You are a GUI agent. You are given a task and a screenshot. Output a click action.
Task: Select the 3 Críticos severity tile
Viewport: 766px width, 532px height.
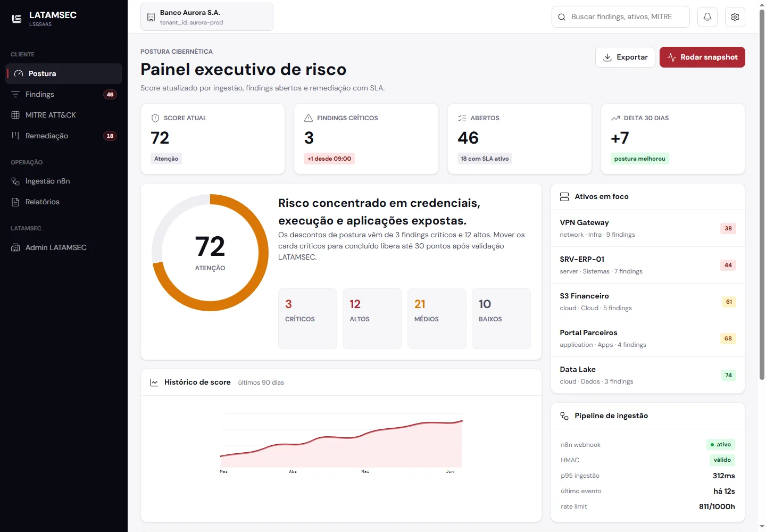[307, 319]
